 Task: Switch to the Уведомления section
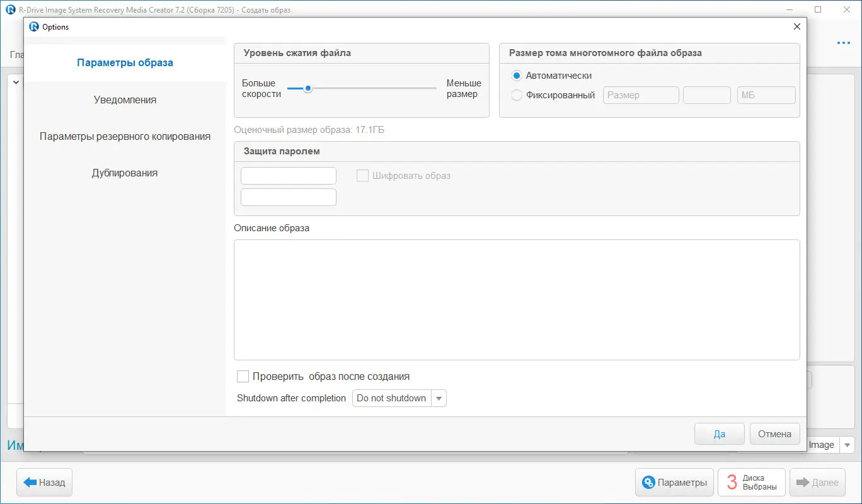[124, 99]
